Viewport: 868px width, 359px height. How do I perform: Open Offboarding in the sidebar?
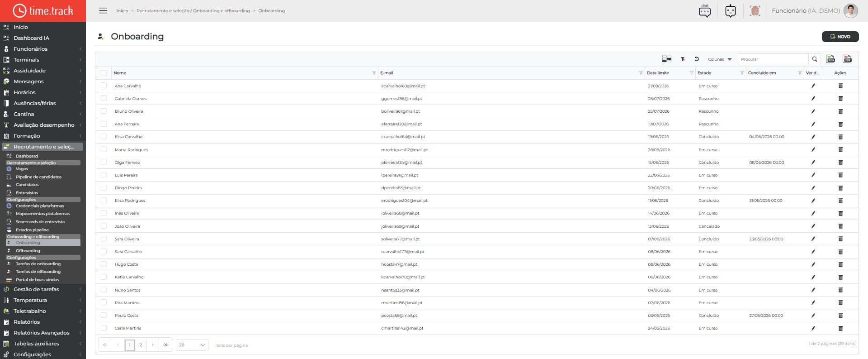28,251
